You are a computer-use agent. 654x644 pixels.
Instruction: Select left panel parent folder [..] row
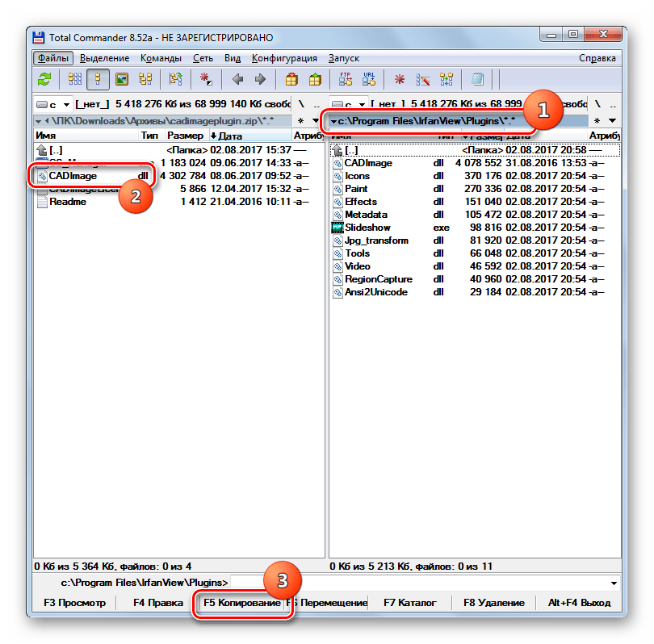178,150
